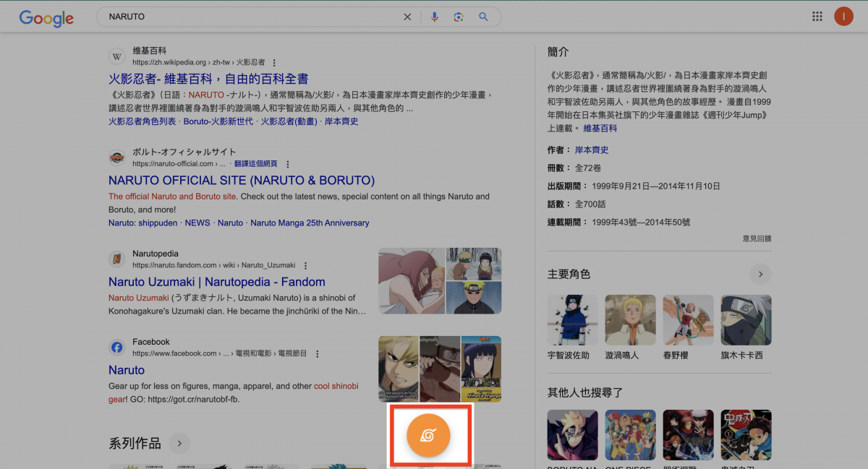
Task: Open the Google apps grid
Action: pyautogui.click(x=817, y=17)
